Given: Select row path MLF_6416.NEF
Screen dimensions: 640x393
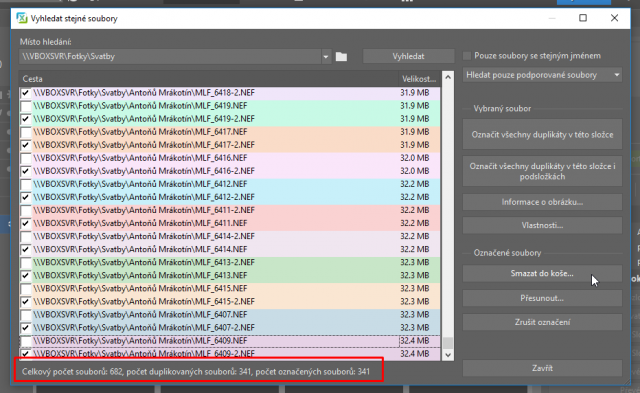Looking at the screenshot, I should coord(140,158).
